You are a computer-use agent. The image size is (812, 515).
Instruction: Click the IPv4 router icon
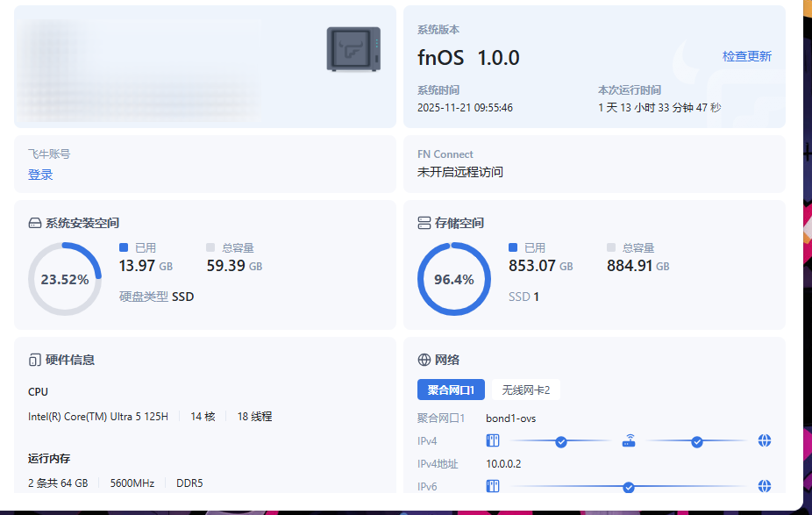click(629, 441)
